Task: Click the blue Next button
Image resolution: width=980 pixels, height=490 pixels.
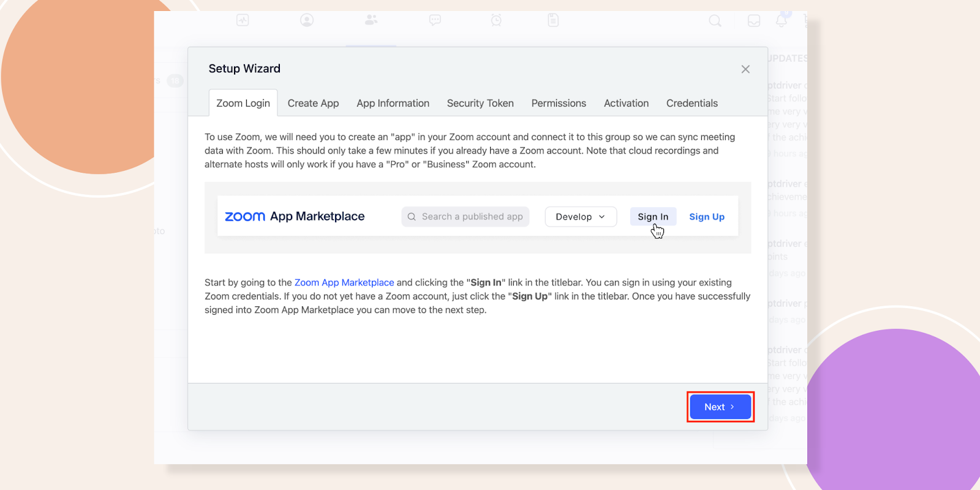Action: tap(720, 407)
